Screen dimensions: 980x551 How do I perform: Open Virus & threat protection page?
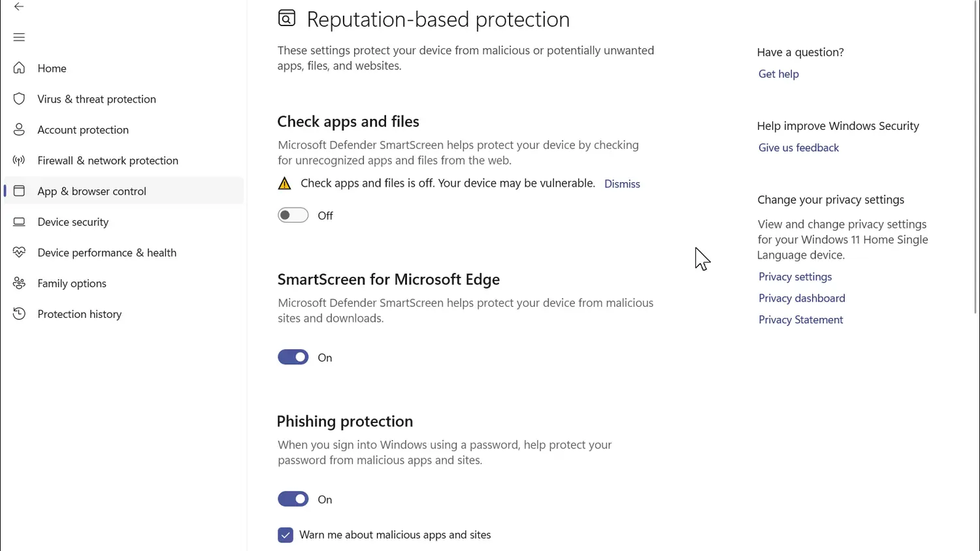pos(123,99)
